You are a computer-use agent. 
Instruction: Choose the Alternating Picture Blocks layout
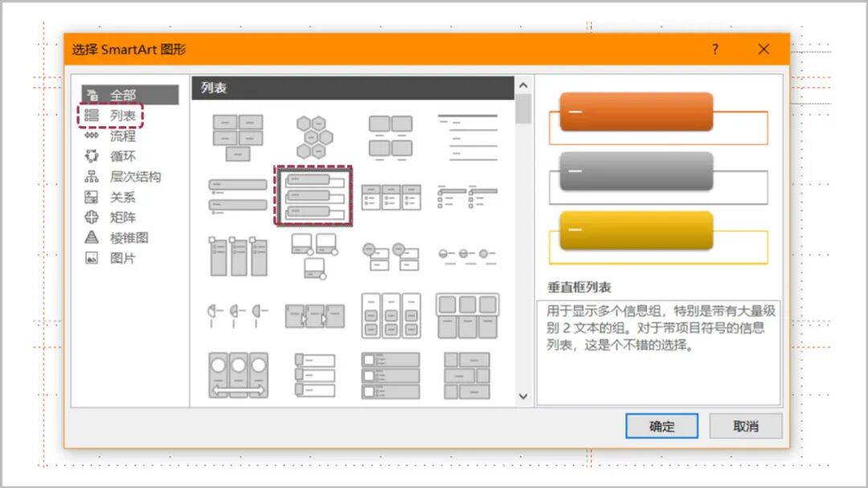467,375
